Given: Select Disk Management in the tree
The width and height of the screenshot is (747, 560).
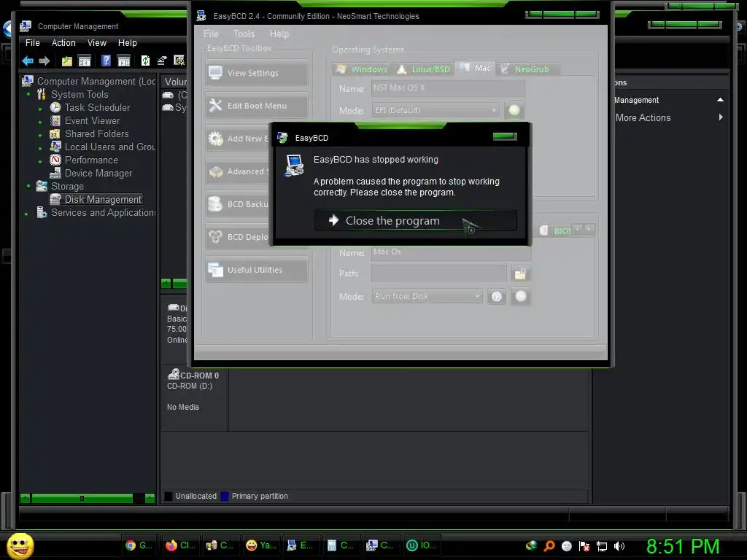Looking at the screenshot, I should [103, 200].
